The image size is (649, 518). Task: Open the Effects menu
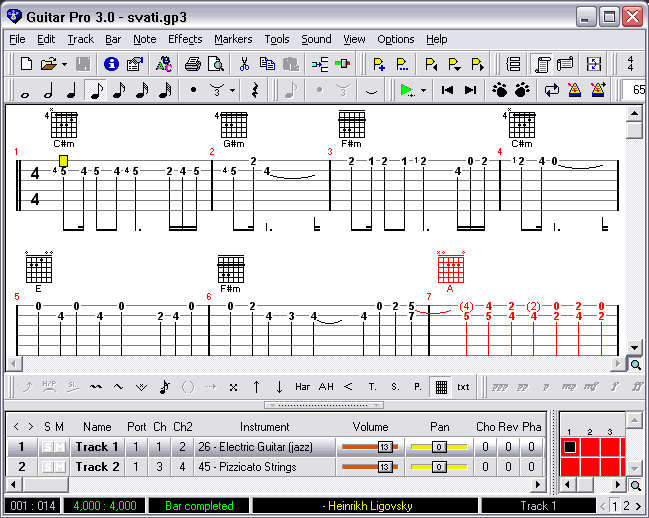pyautogui.click(x=185, y=39)
